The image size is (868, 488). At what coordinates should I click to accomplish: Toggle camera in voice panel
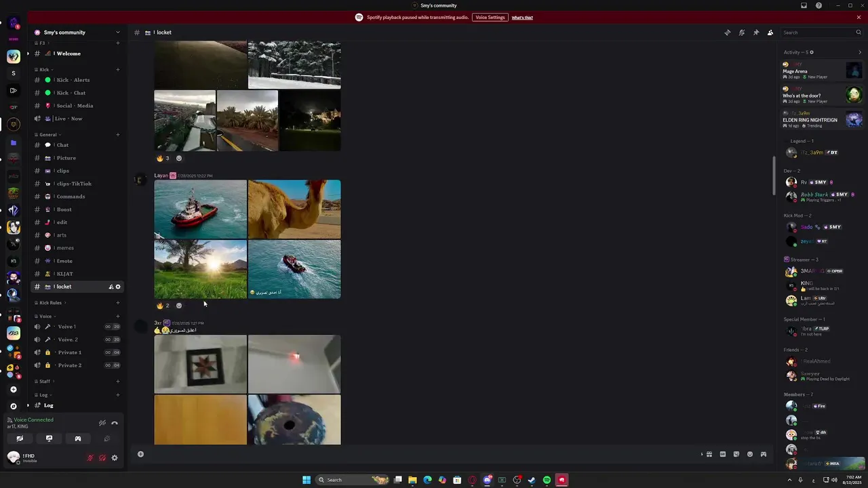coord(20,439)
